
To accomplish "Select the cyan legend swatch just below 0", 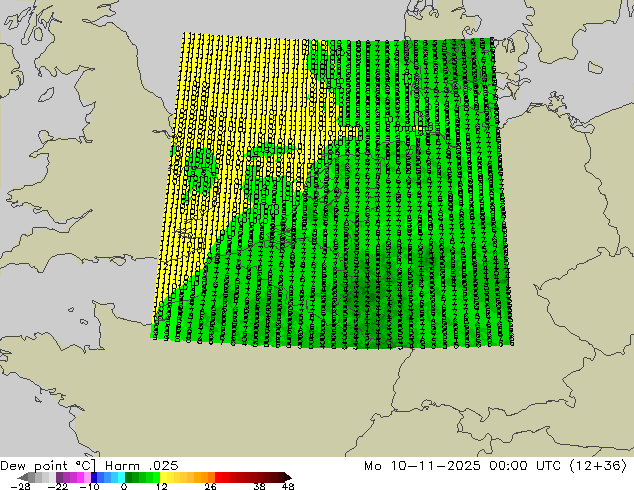I will pos(121,477).
